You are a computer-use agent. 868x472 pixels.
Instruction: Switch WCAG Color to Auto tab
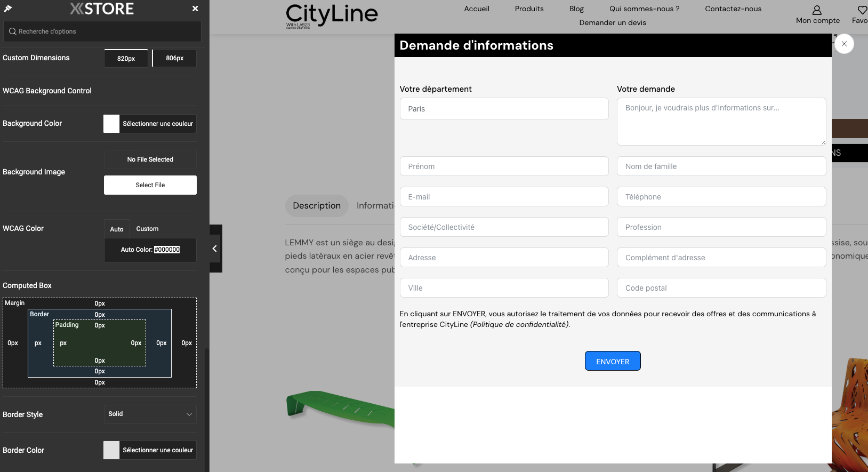click(x=117, y=229)
